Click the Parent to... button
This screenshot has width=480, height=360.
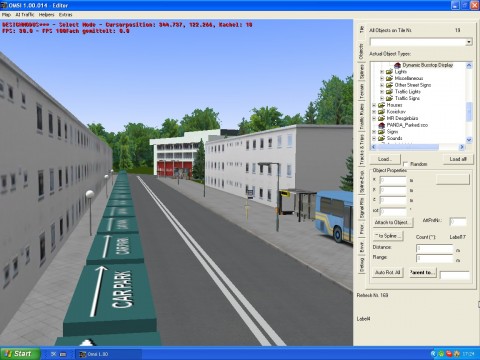coord(423,272)
